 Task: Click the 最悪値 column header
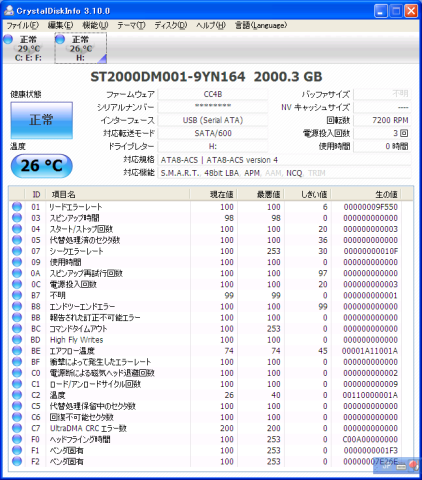click(260, 194)
